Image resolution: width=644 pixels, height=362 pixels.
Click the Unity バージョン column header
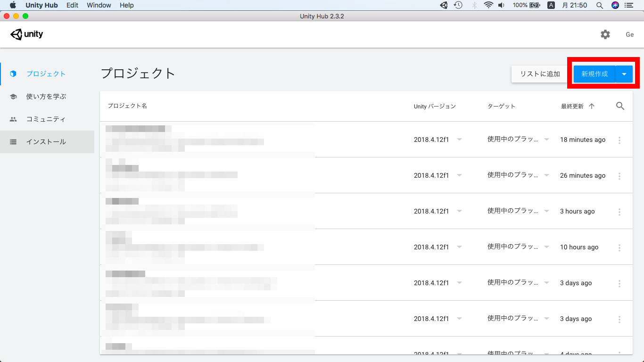pyautogui.click(x=435, y=106)
